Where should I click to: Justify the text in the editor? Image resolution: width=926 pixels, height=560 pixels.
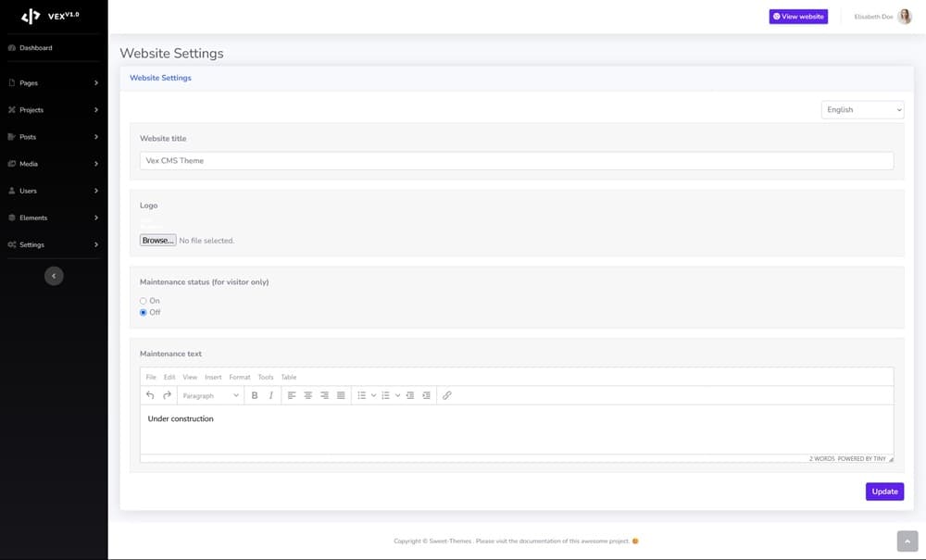(341, 395)
